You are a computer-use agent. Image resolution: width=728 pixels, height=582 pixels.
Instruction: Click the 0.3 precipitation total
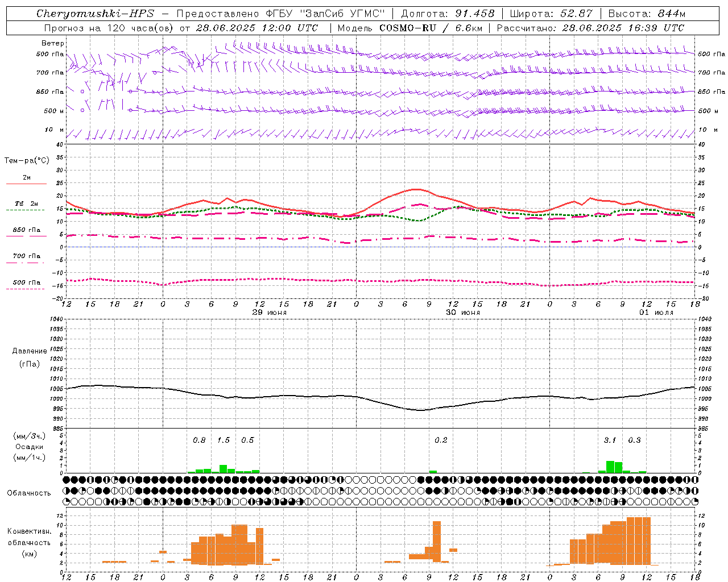634,440
